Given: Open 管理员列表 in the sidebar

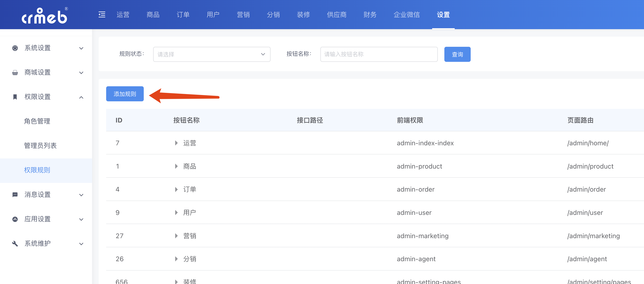Looking at the screenshot, I should point(40,146).
